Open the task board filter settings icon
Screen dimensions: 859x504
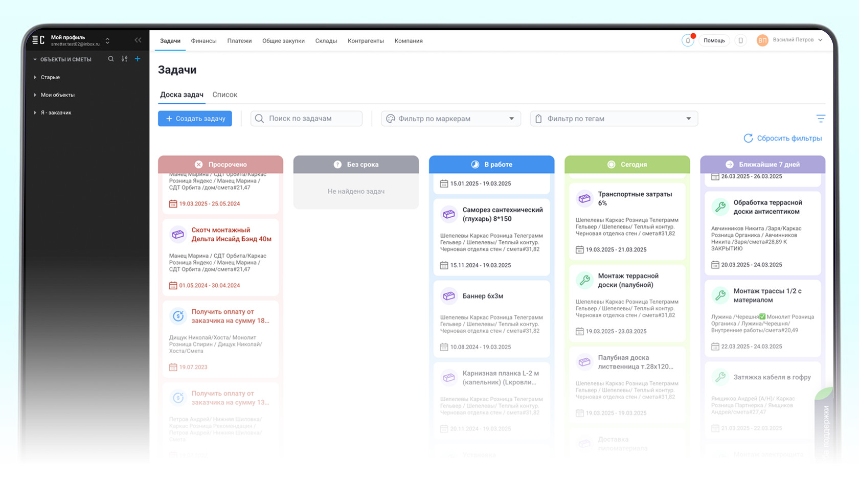pyautogui.click(x=821, y=119)
